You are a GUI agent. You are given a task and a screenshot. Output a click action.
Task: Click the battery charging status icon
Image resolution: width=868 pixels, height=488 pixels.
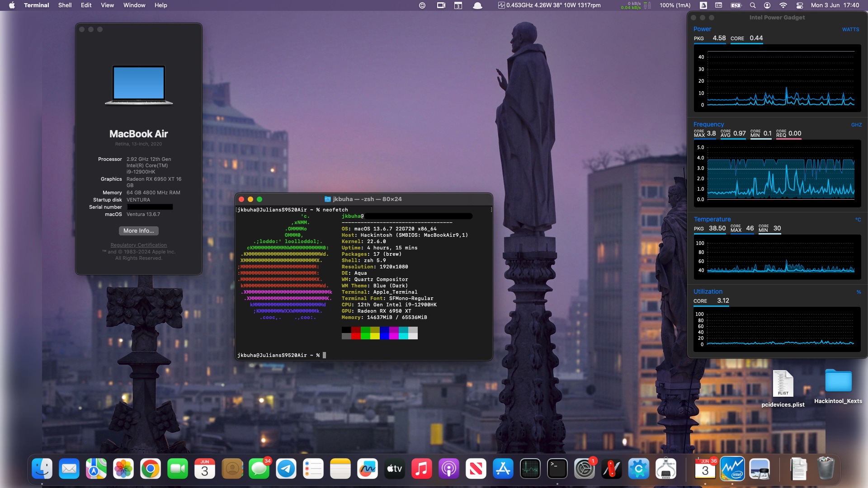point(736,5)
